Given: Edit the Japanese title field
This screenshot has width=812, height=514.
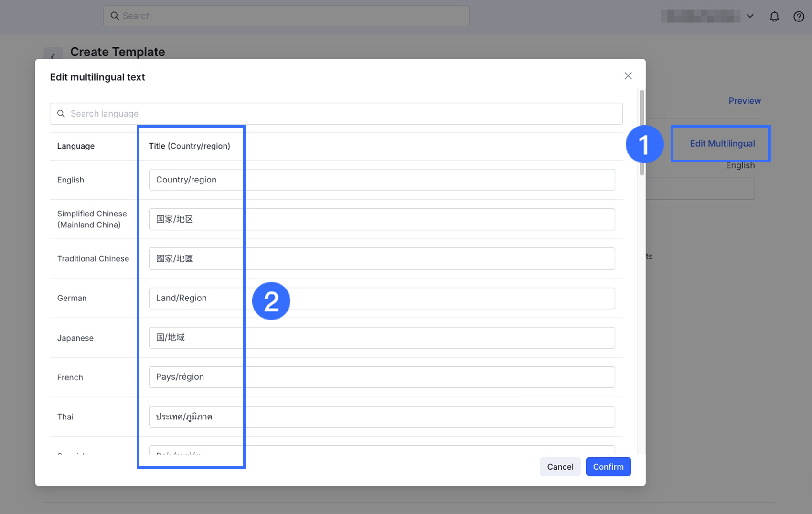Looking at the screenshot, I should pyautogui.click(x=382, y=338).
